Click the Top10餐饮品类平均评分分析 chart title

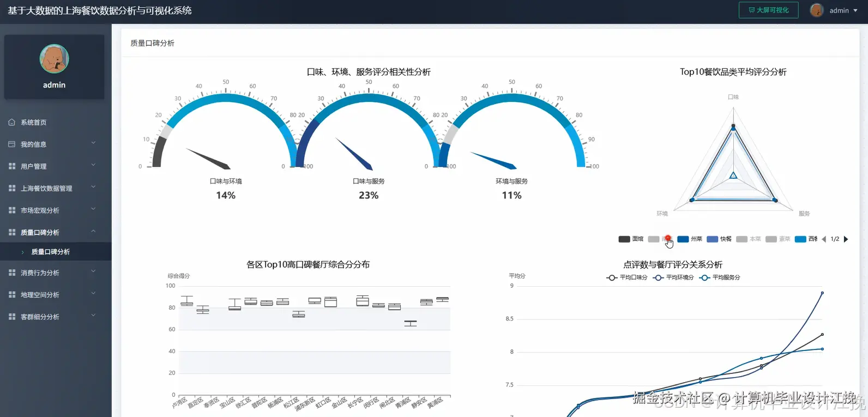click(x=733, y=72)
